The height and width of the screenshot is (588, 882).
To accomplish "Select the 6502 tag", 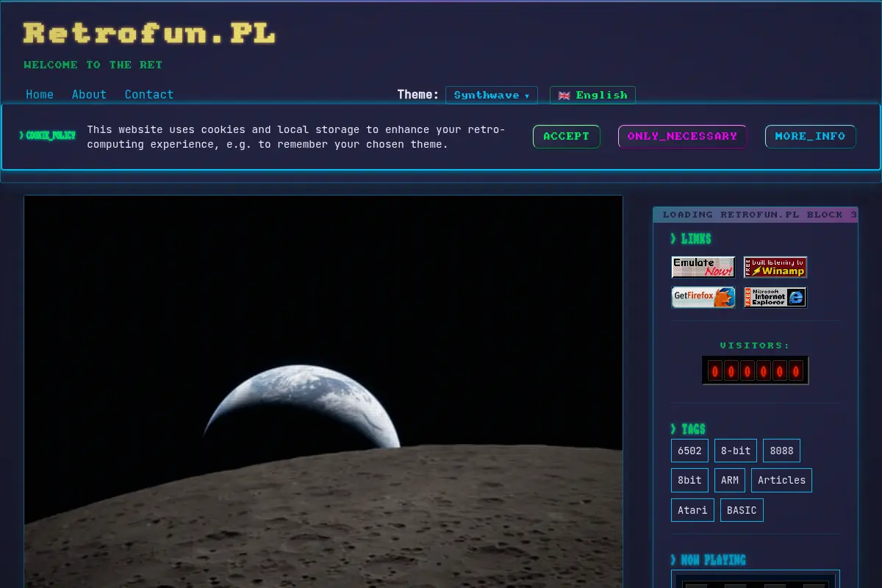I will pyautogui.click(x=689, y=451).
